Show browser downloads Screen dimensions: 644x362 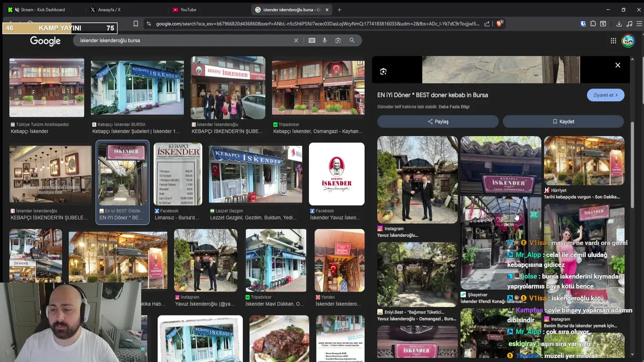coord(619,24)
